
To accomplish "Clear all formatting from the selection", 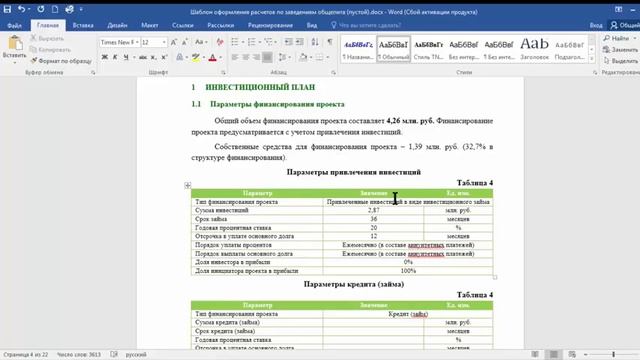I will [220, 42].
